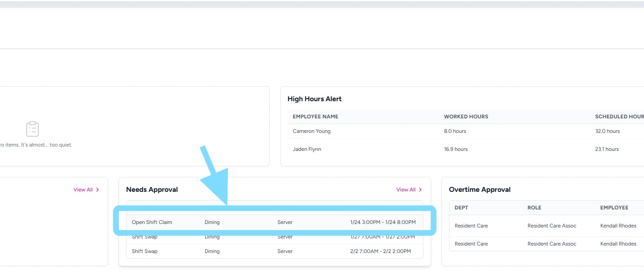
Task: Click the chevron next to the leftmost View All
Action: pyautogui.click(x=98, y=190)
